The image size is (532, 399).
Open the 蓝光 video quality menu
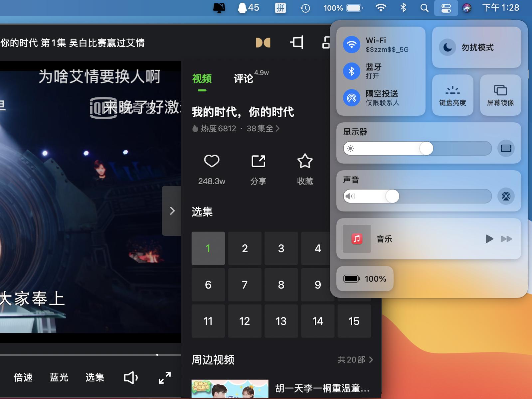59,377
